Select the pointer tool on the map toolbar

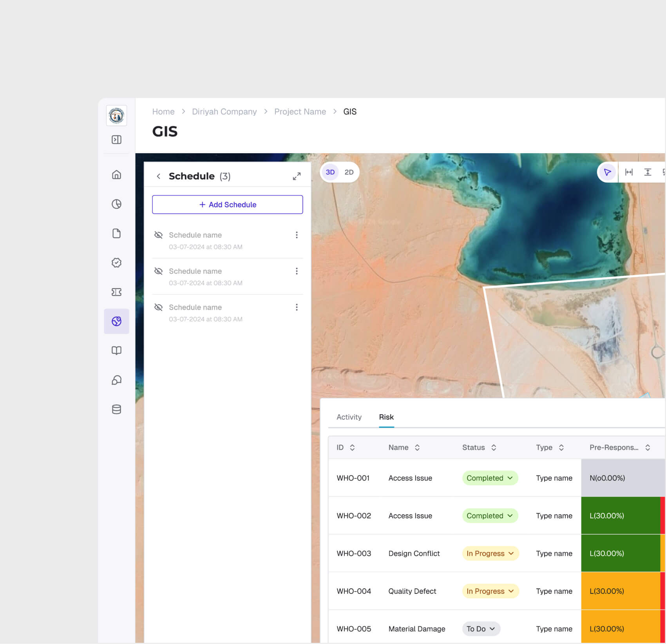(607, 172)
